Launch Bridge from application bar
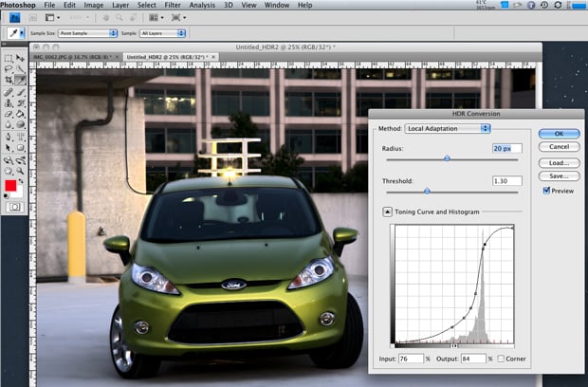Image resolution: width=588 pixels, height=387 pixels. click(33, 18)
